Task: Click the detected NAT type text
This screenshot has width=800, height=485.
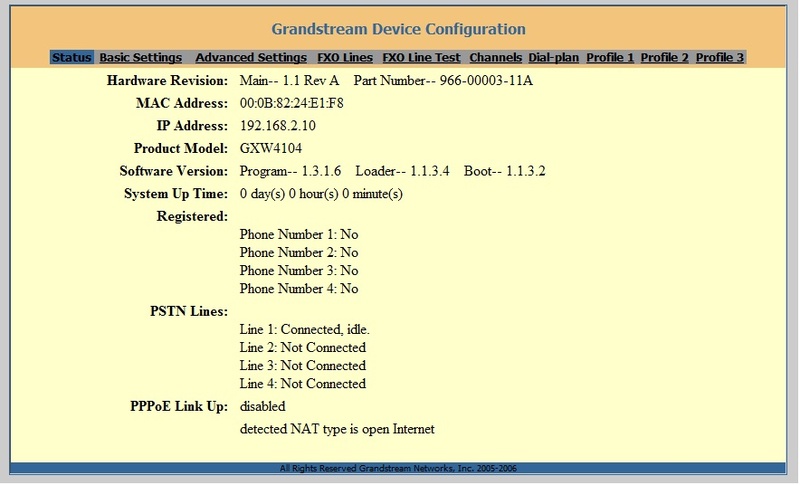Action: pos(337,429)
